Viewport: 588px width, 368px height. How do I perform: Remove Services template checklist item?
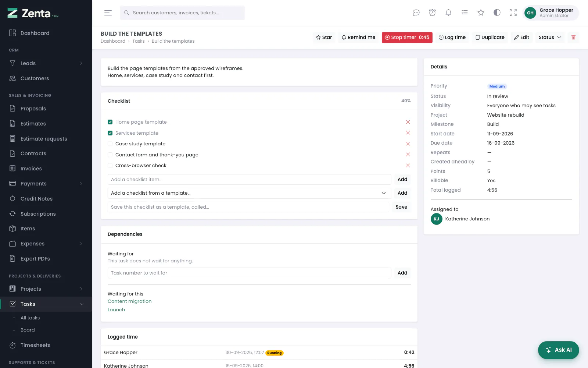pyautogui.click(x=408, y=133)
